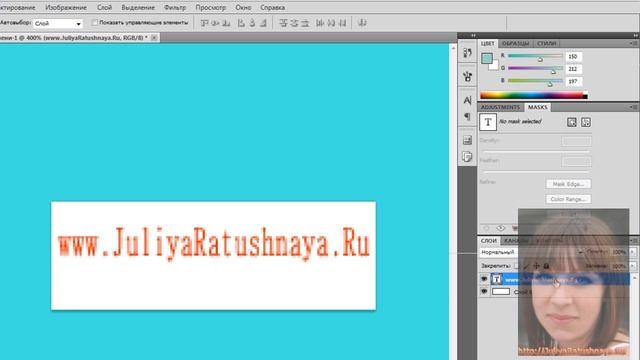Click the R color slider

point(535,56)
